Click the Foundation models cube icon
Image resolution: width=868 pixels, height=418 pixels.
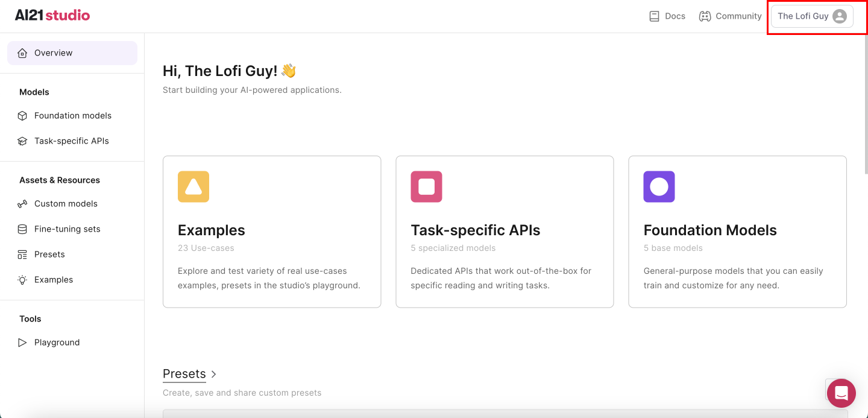(x=22, y=116)
